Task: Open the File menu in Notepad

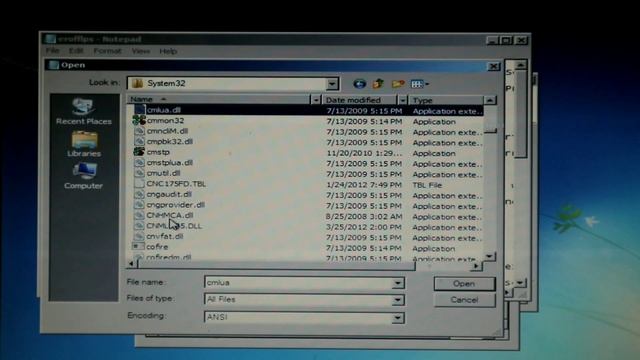Action: [x=53, y=51]
